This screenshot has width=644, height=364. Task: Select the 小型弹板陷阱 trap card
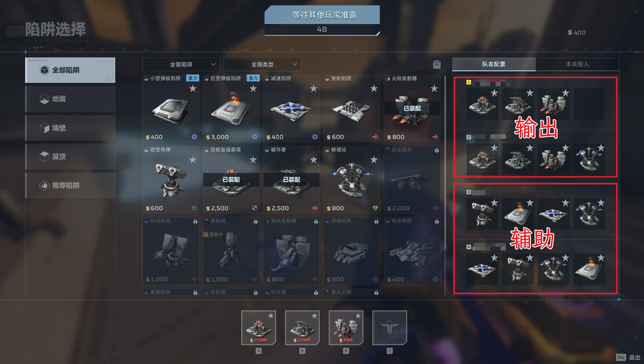click(x=171, y=108)
